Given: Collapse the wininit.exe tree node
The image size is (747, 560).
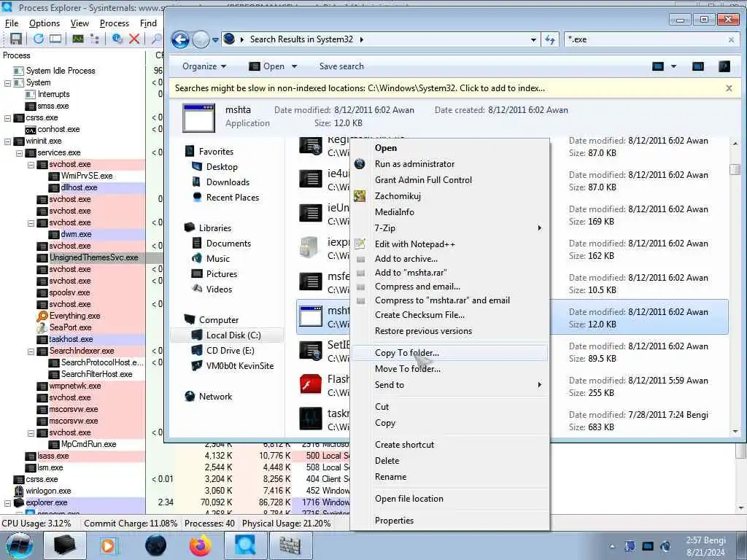Looking at the screenshot, I should tap(7, 141).
